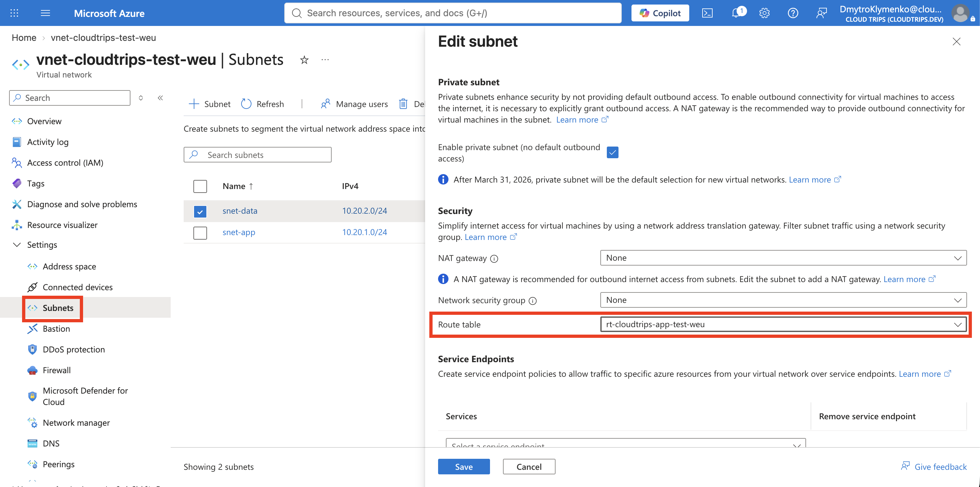Click the Delete trash can icon
Screen dimensions: 980x487
pyautogui.click(x=403, y=104)
